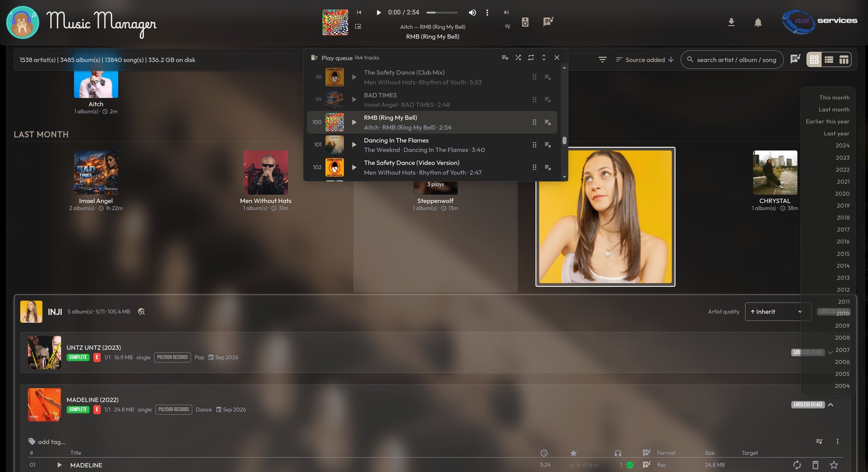
Task: Click the play queue scrollbar thumb
Action: (x=564, y=140)
